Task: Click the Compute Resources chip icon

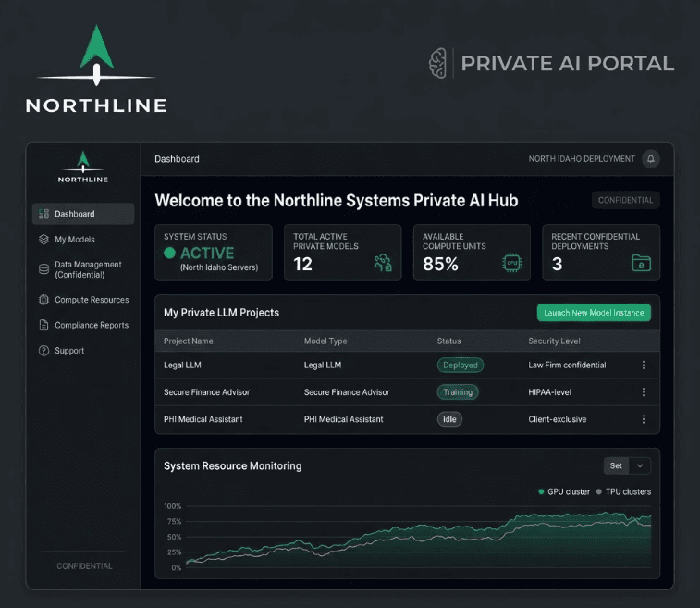Action: coord(43,300)
